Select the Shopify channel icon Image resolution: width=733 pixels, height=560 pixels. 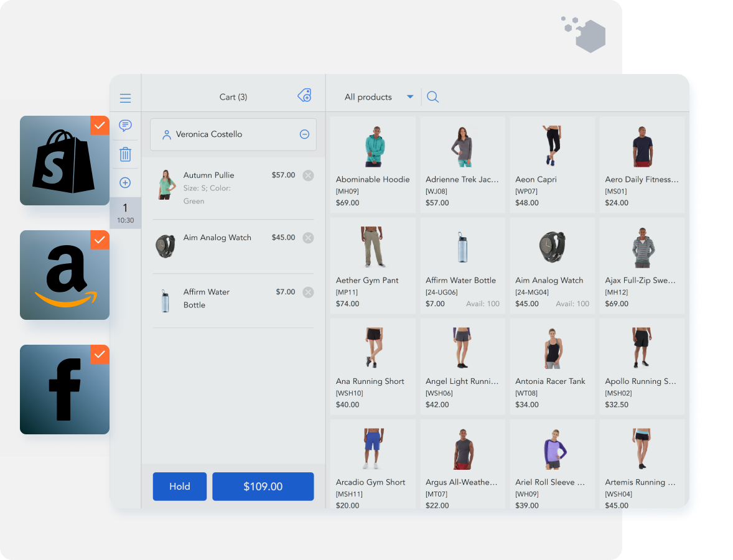[64, 161]
